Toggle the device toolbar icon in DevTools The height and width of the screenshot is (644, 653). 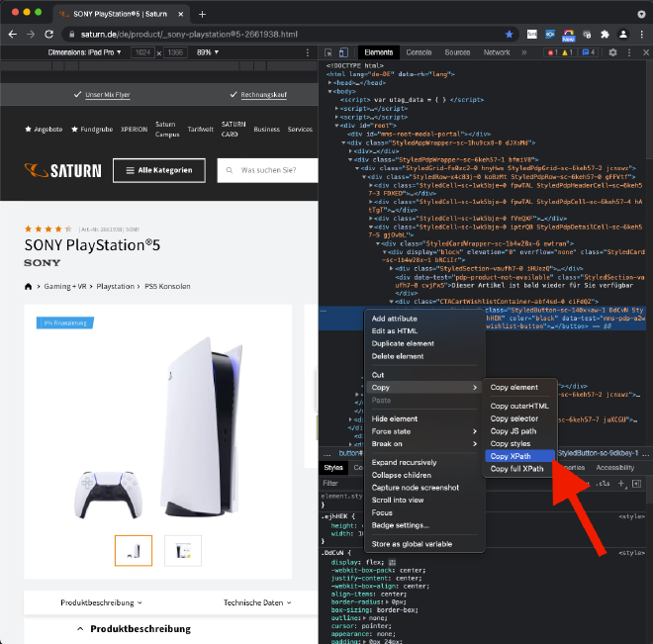click(344, 52)
